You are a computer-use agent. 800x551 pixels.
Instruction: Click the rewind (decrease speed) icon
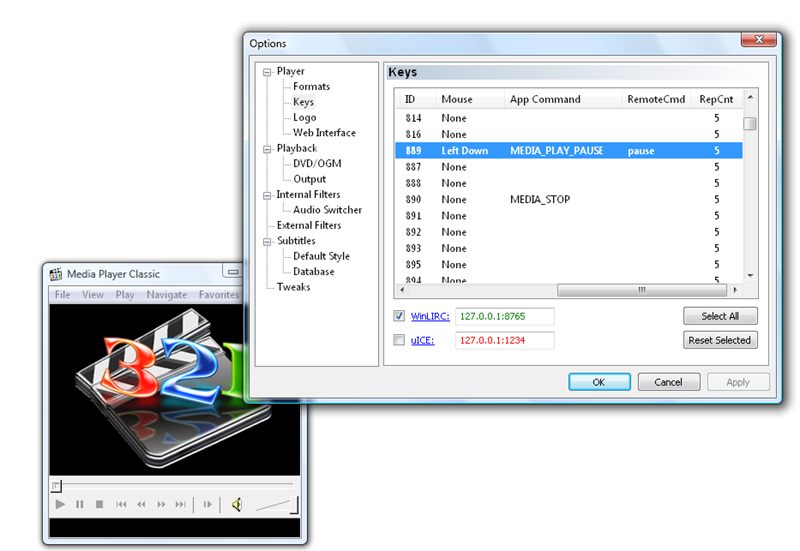click(141, 504)
